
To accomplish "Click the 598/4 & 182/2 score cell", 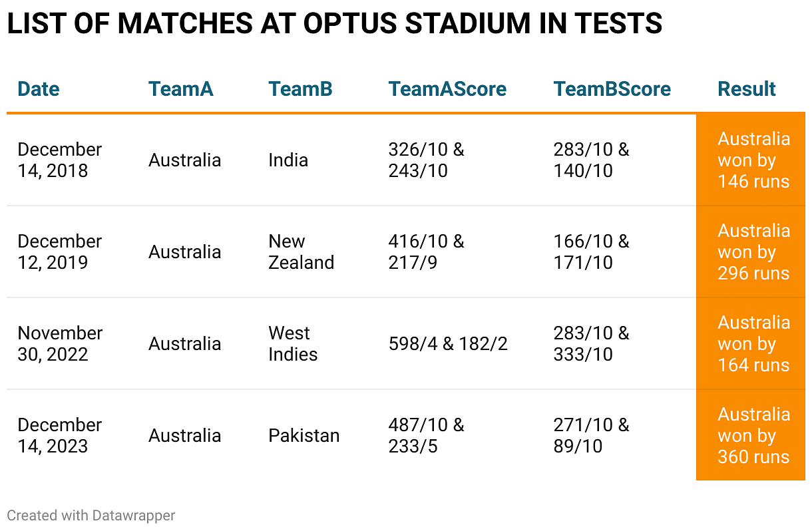I will pos(448,344).
